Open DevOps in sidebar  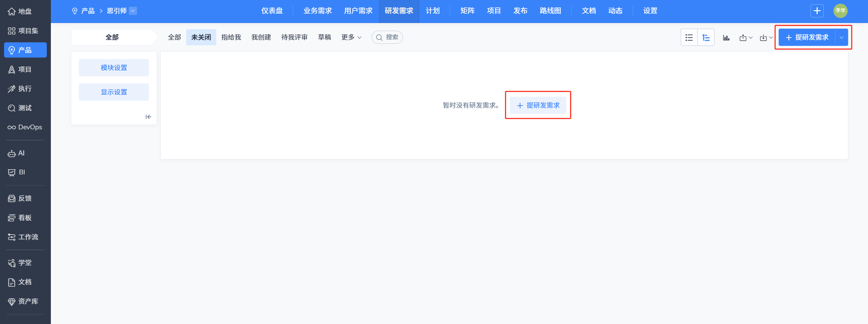pos(25,127)
